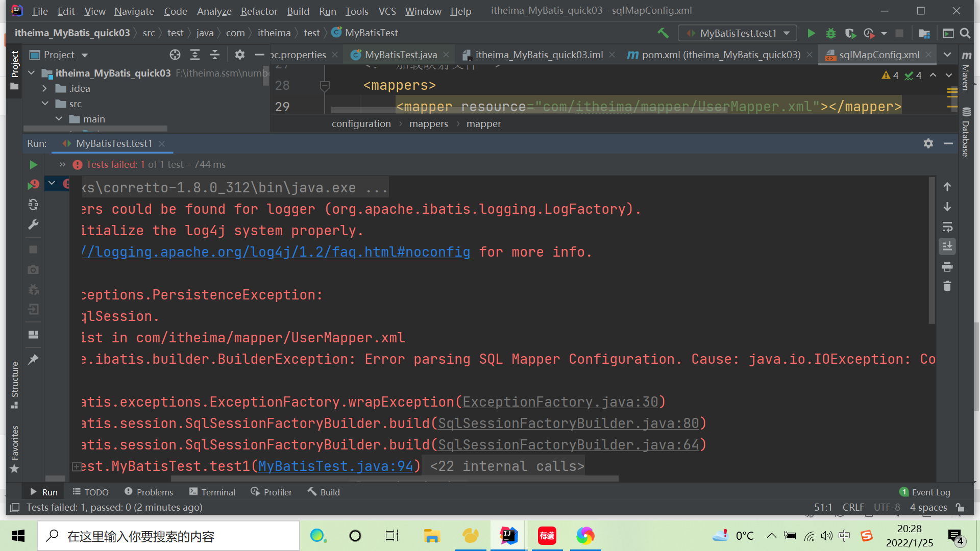Image resolution: width=980 pixels, height=551 pixels.
Task: Clear console output with the trash icon
Action: 947,286
